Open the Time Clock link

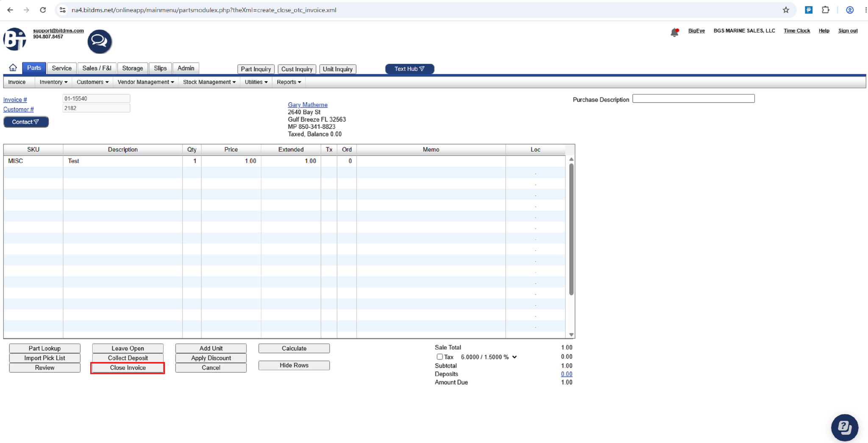(796, 31)
